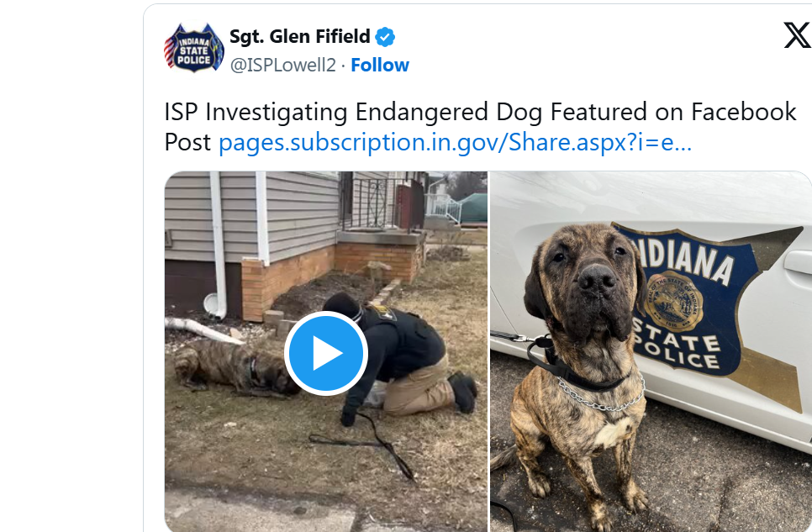Click the blue verified badge icon

385,37
